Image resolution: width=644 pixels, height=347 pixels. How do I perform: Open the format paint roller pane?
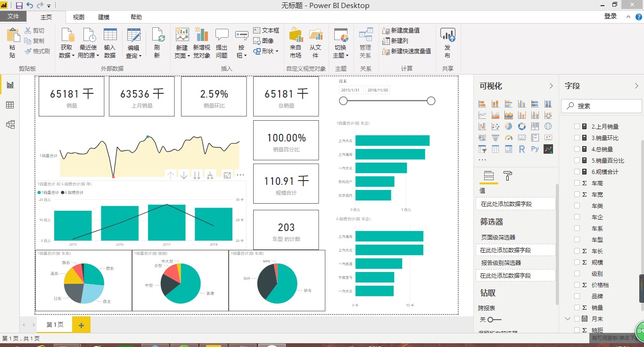pyautogui.click(x=508, y=176)
